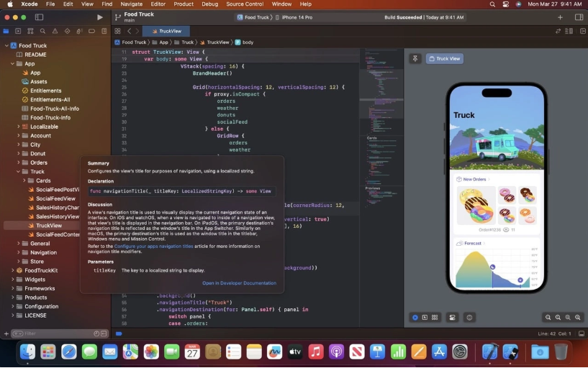Add a new file with plus button
Screen dimensions: 588x368
6,333
